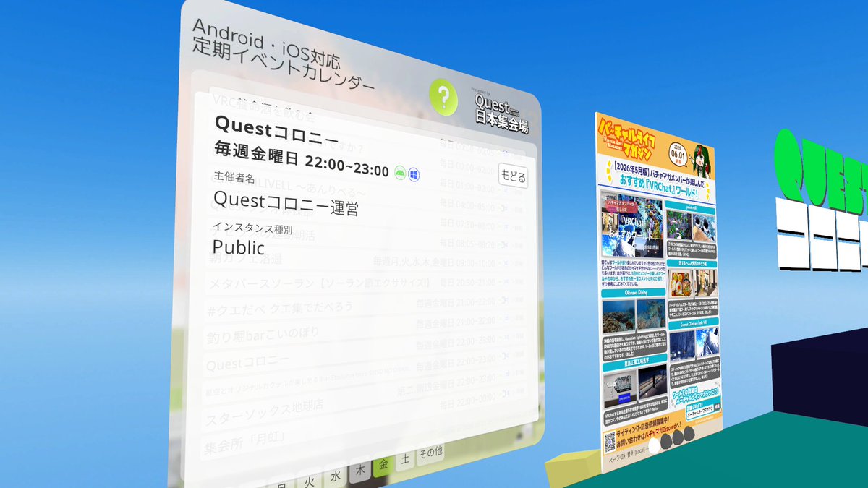Switch to the 木 (Thursday) day tab
The width and height of the screenshot is (868, 488).
tap(359, 471)
